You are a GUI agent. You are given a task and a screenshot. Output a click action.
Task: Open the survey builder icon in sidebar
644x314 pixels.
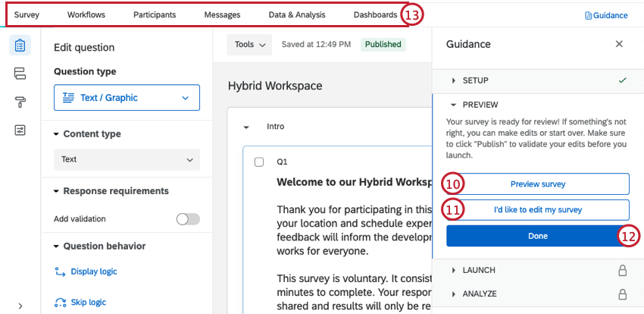point(20,46)
